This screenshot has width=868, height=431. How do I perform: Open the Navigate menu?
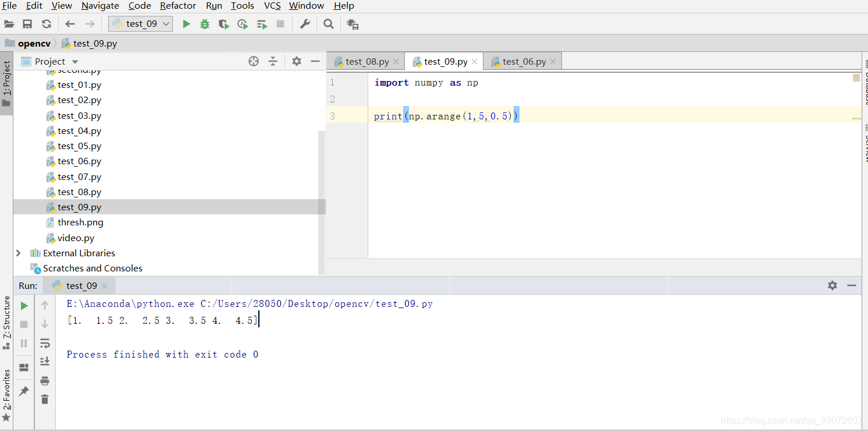coord(100,6)
